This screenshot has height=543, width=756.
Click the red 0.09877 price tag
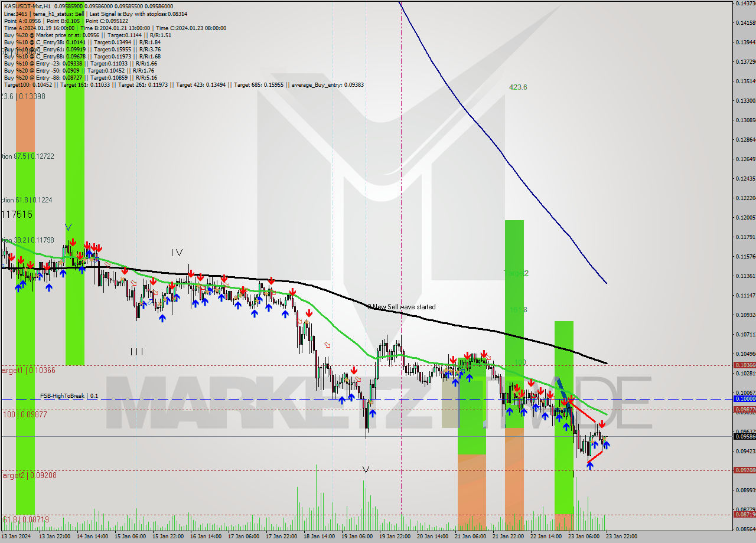click(744, 409)
